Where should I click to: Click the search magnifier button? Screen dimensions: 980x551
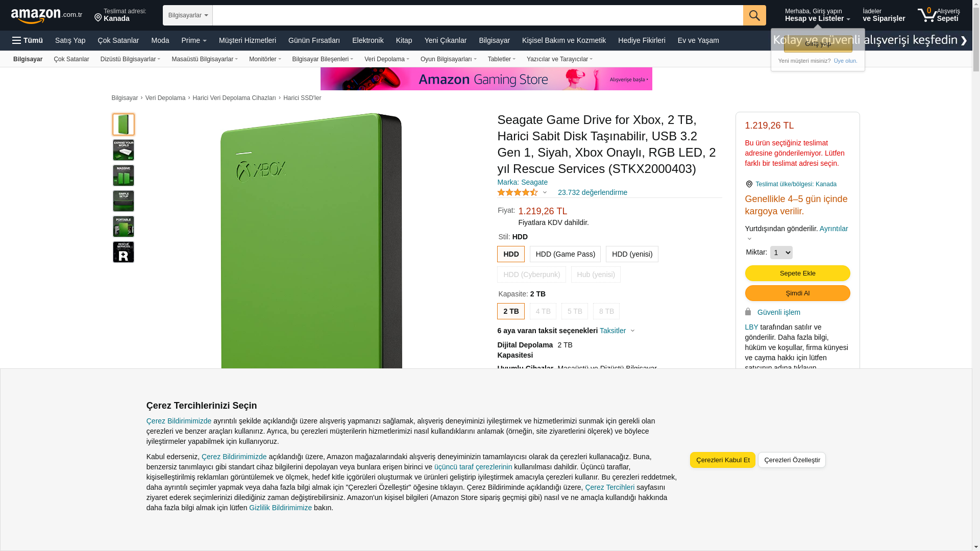754,15
